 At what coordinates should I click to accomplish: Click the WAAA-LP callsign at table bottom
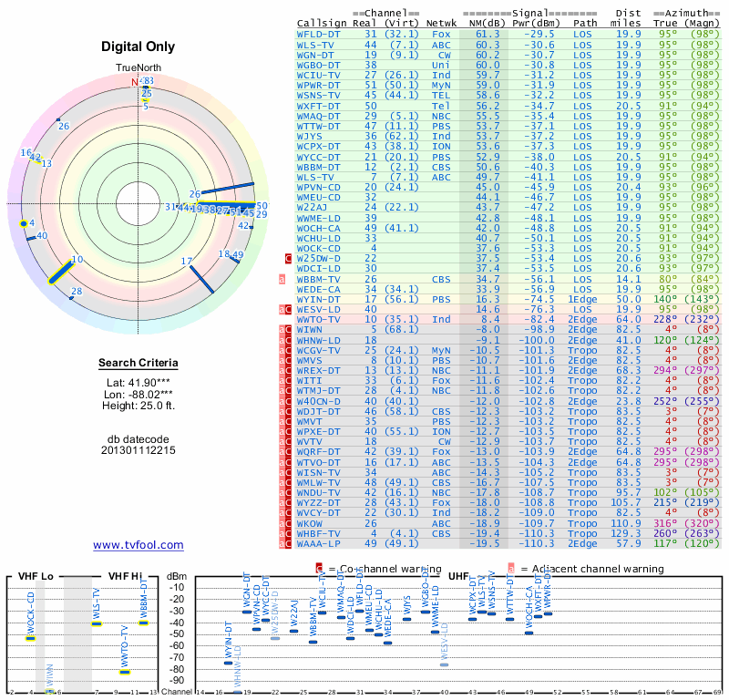(319, 543)
